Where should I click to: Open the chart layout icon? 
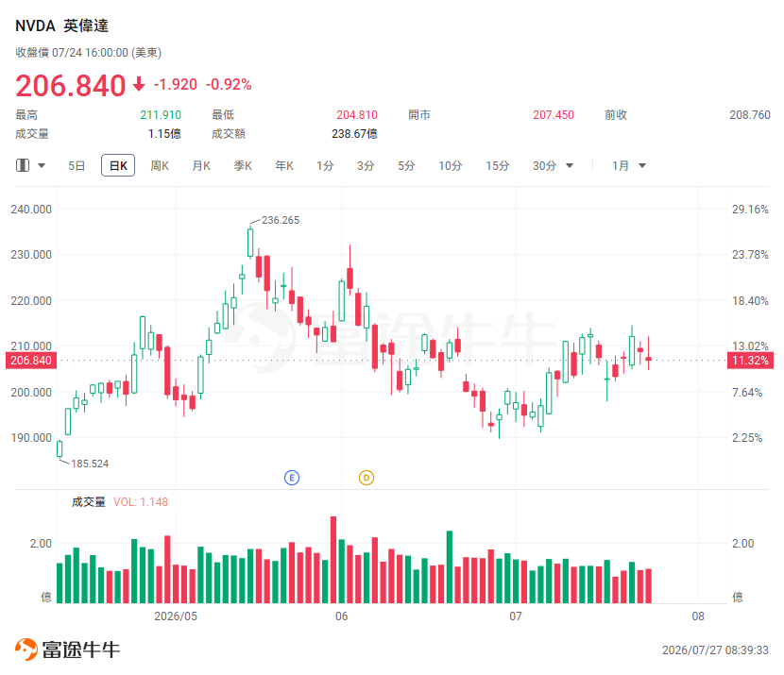[x=23, y=165]
